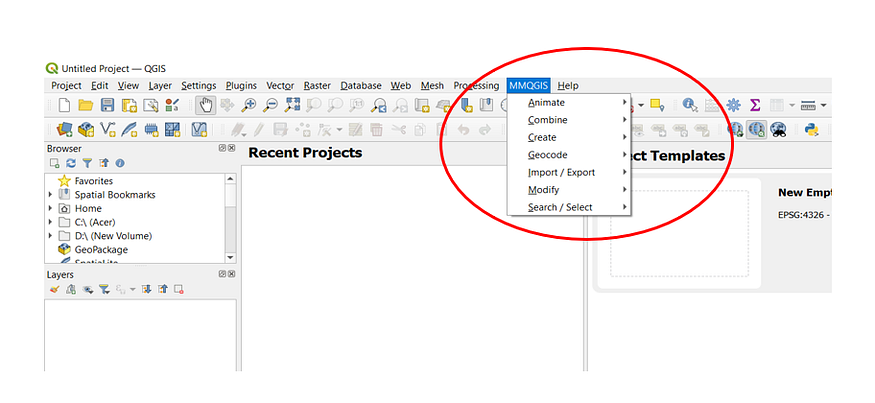875x403 pixels.
Task: Open the Vector menu
Action: coord(280,85)
